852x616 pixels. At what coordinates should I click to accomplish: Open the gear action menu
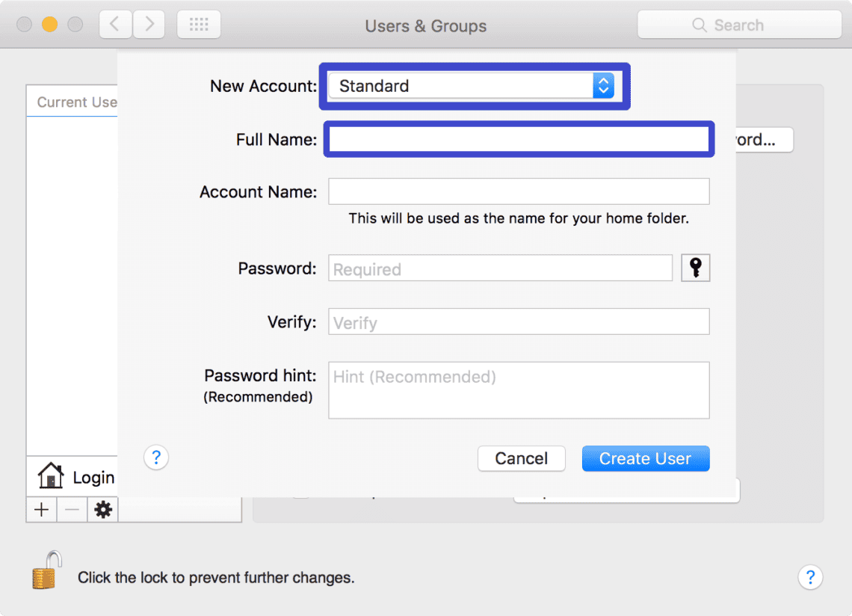point(102,509)
